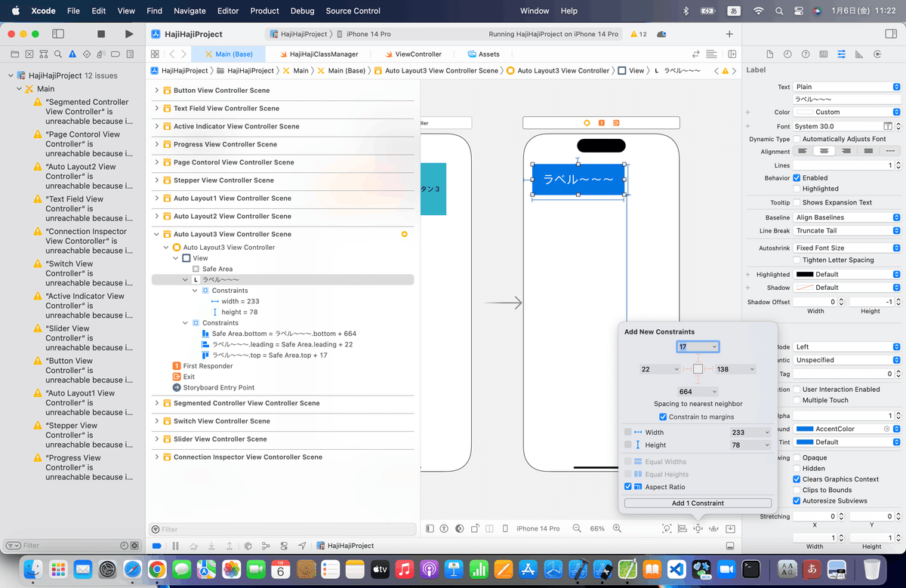Open the Library with the plus icon
The width and height of the screenshot is (906, 588).
tap(729, 34)
